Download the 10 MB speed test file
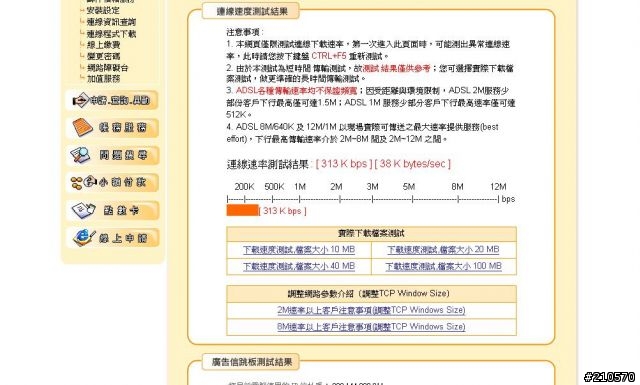Viewport: 640px width, 385px height. (299, 249)
